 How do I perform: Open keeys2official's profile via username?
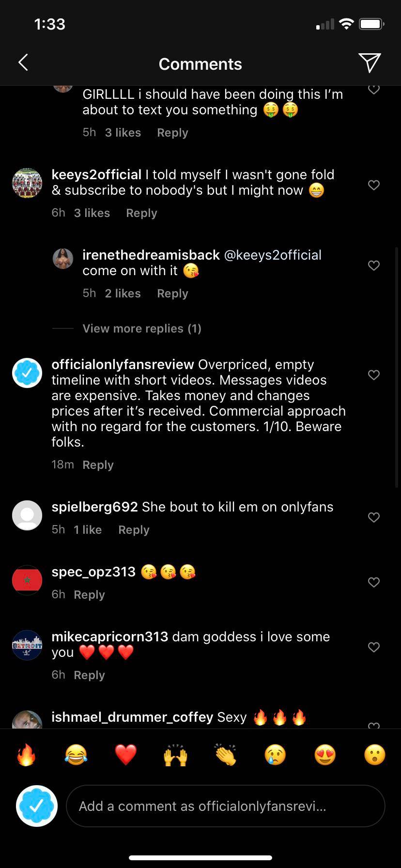95,174
